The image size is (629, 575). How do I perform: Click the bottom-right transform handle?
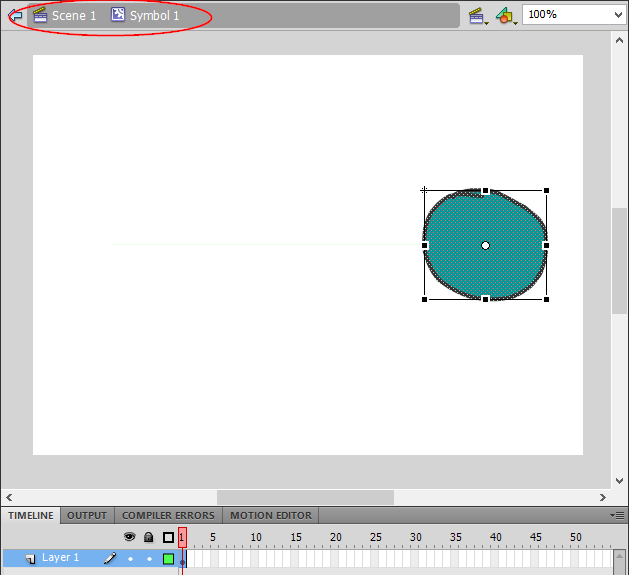546,299
